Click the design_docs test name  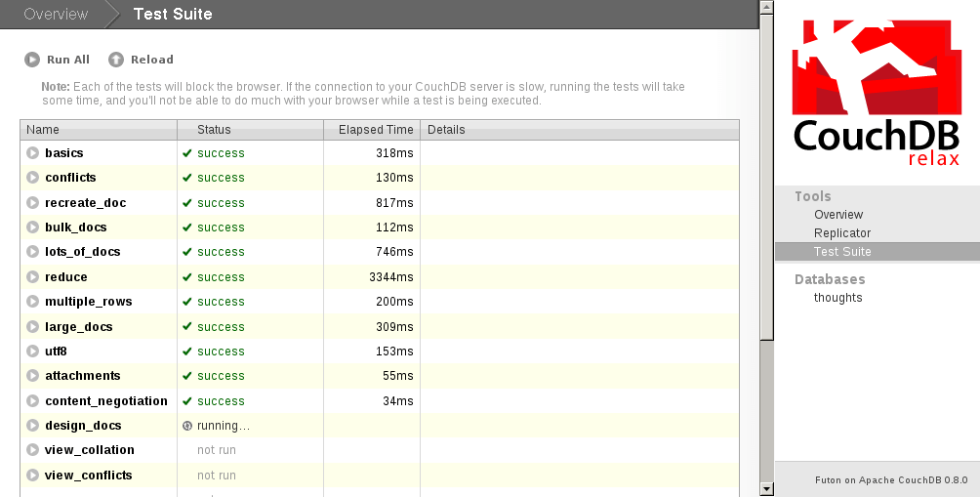pos(83,426)
